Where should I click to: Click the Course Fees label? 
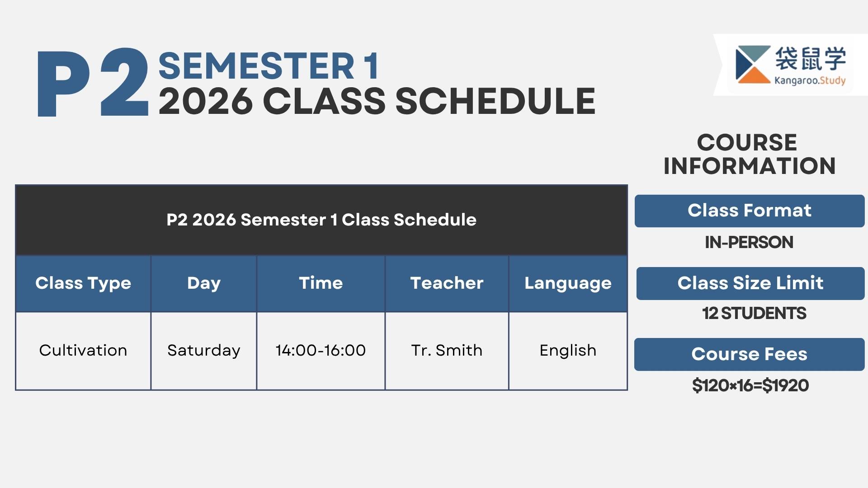pyautogui.click(x=749, y=354)
